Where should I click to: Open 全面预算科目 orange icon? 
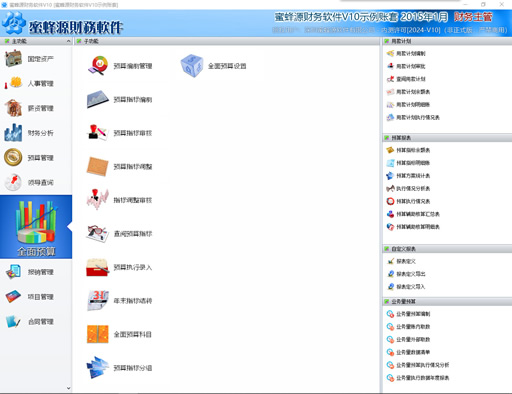click(x=98, y=334)
